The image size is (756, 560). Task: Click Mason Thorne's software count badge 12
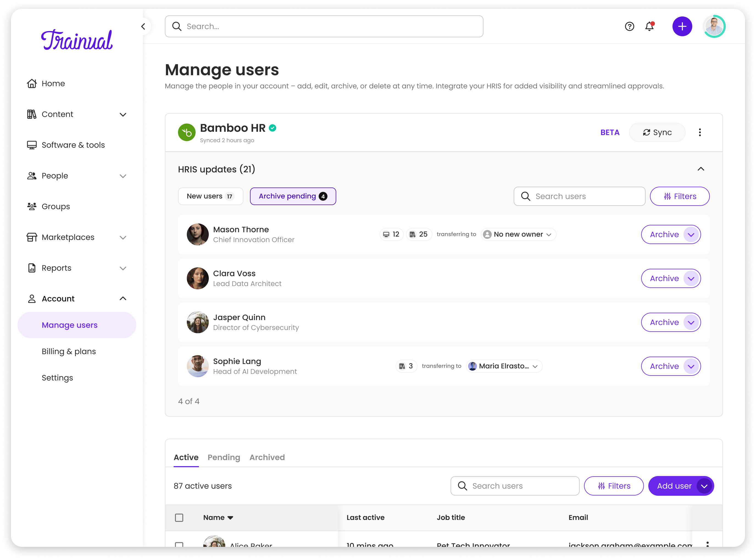(391, 234)
